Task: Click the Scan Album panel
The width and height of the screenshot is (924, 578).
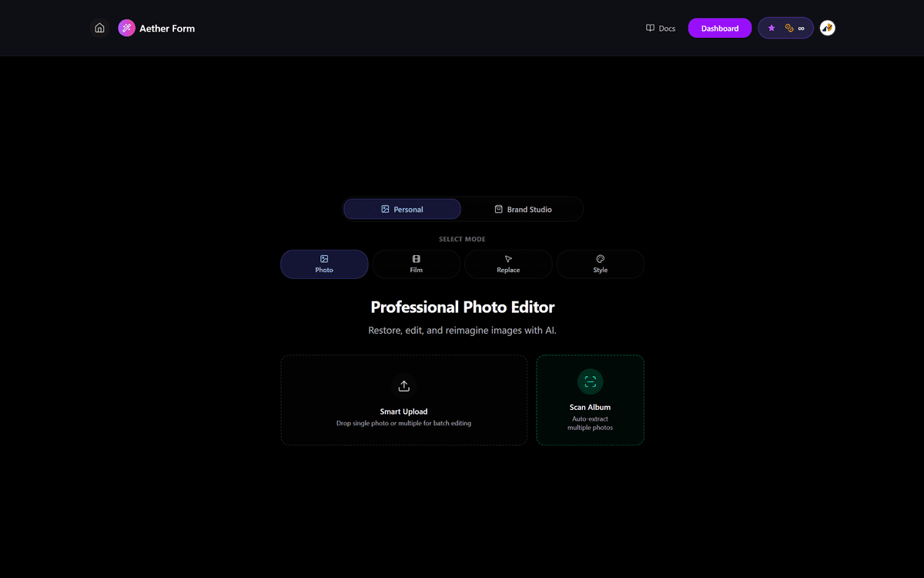Action: point(590,400)
